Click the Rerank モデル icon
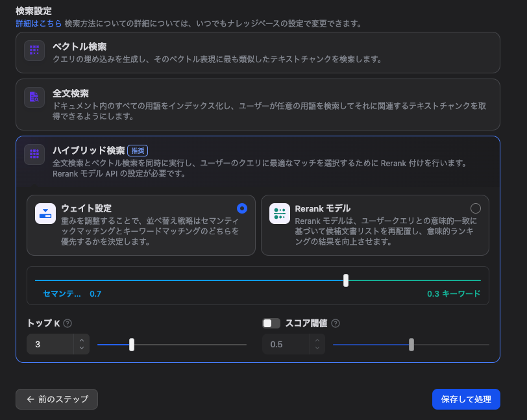The width and height of the screenshot is (527, 420). click(280, 214)
